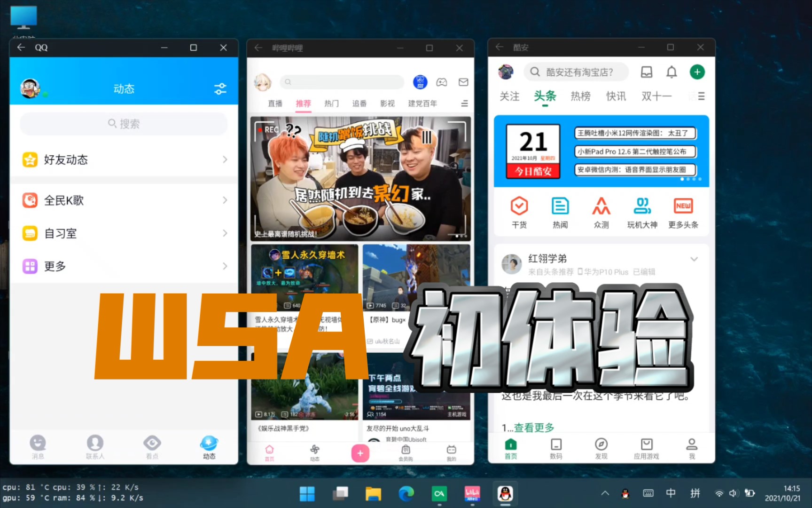
Task: Switch to Coolapk 关注 tab
Action: 509,96
